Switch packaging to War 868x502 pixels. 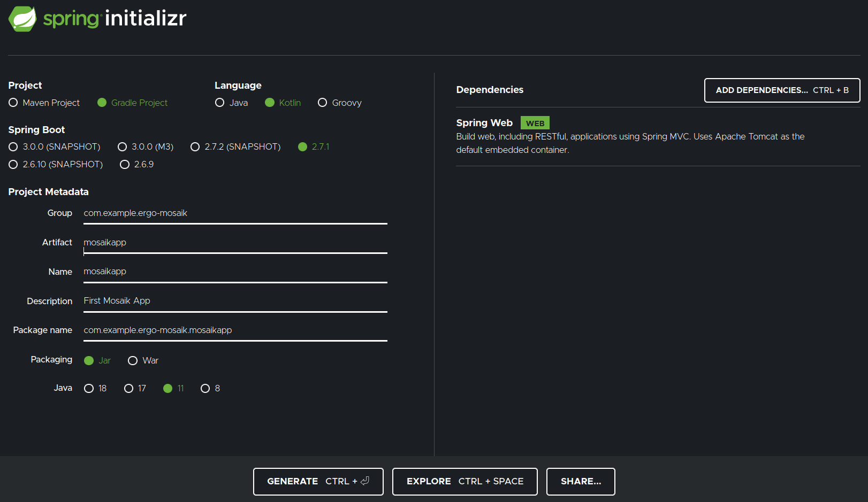click(133, 360)
